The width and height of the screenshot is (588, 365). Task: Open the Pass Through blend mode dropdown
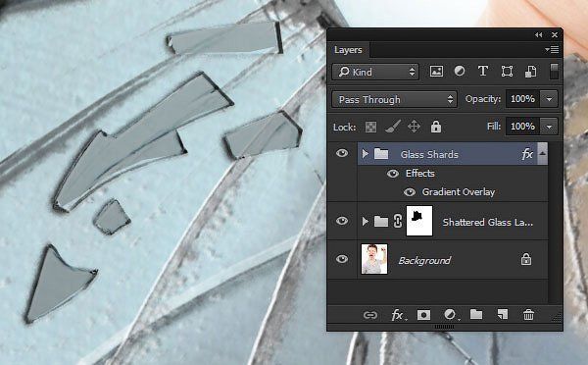click(x=395, y=99)
